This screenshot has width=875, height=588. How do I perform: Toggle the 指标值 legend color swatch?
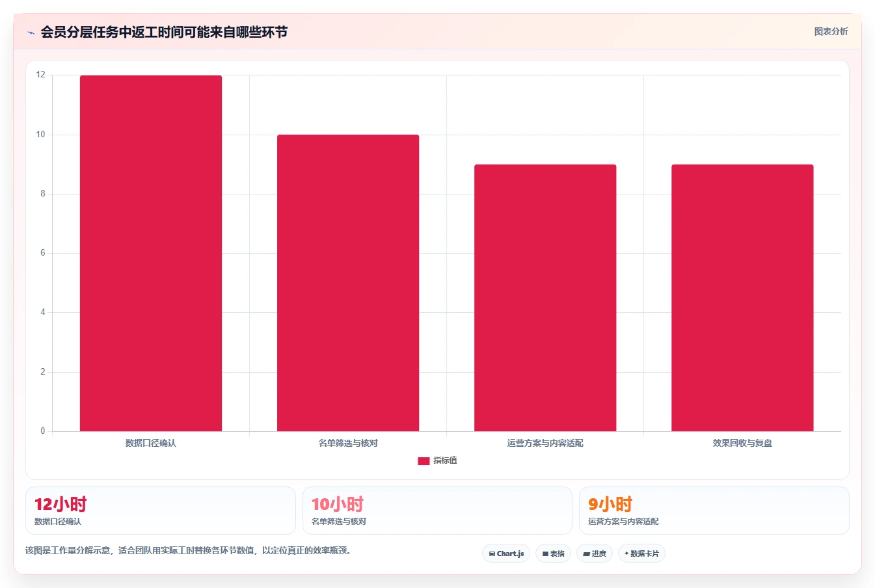424,461
